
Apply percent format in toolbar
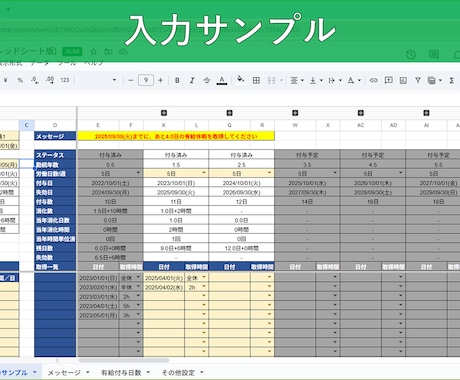point(20,80)
